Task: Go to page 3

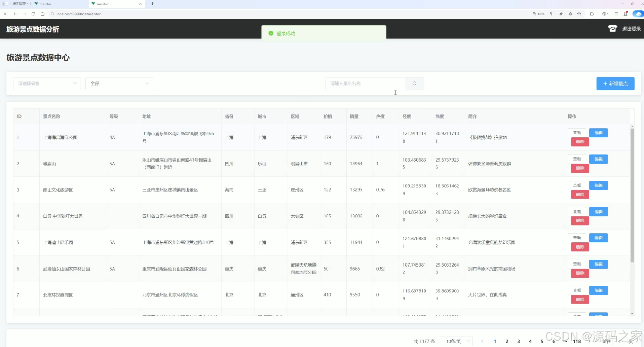Action: tap(519, 341)
